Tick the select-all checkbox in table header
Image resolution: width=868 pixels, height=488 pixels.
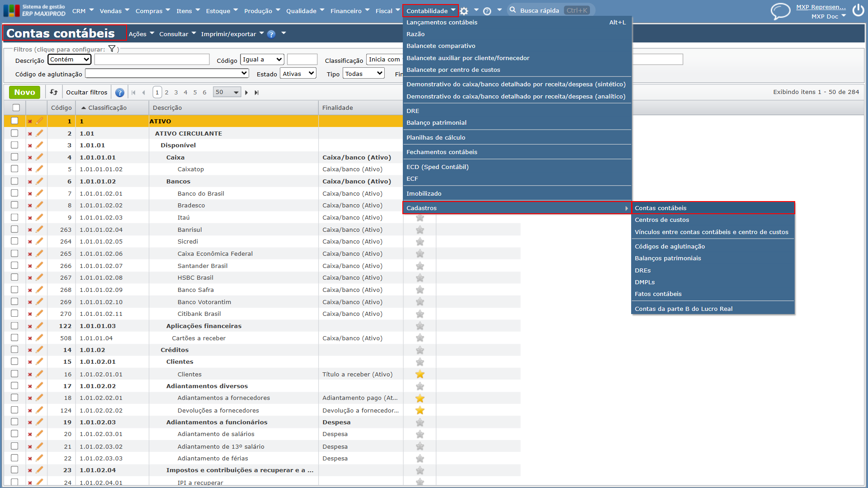[x=16, y=108]
